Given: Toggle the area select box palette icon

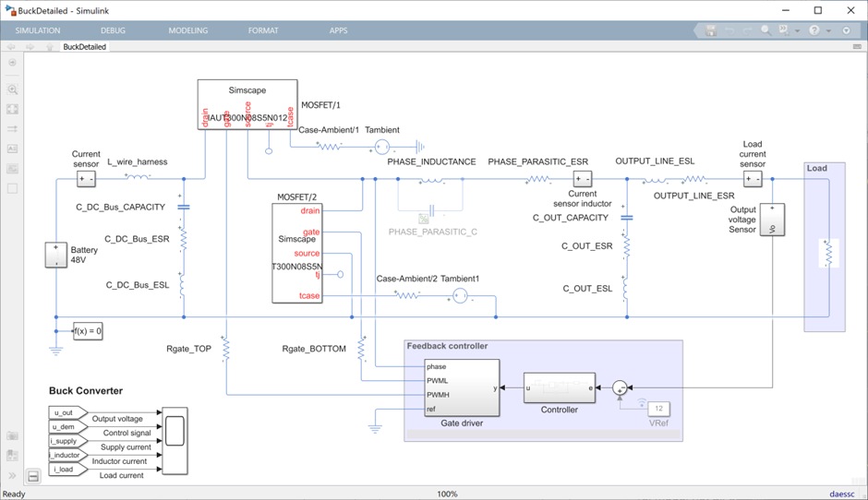Looking at the screenshot, I should coord(13,188).
